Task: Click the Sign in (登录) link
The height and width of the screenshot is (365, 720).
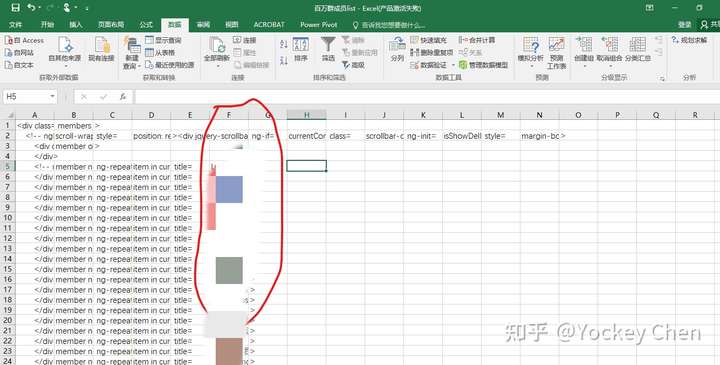Action: [685, 25]
